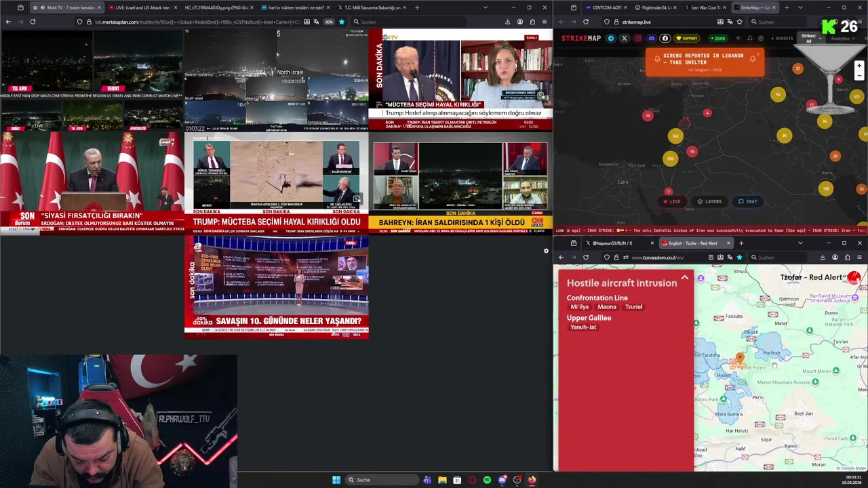Click the Yanuh-Jat location tag
Image resolution: width=868 pixels, height=488 pixels.
583,327
